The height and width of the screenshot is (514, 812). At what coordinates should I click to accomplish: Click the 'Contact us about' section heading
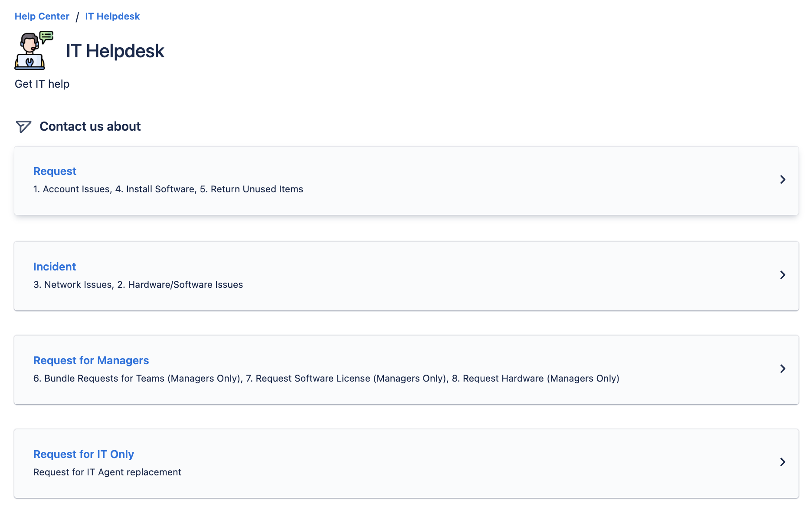pos(90,126)
